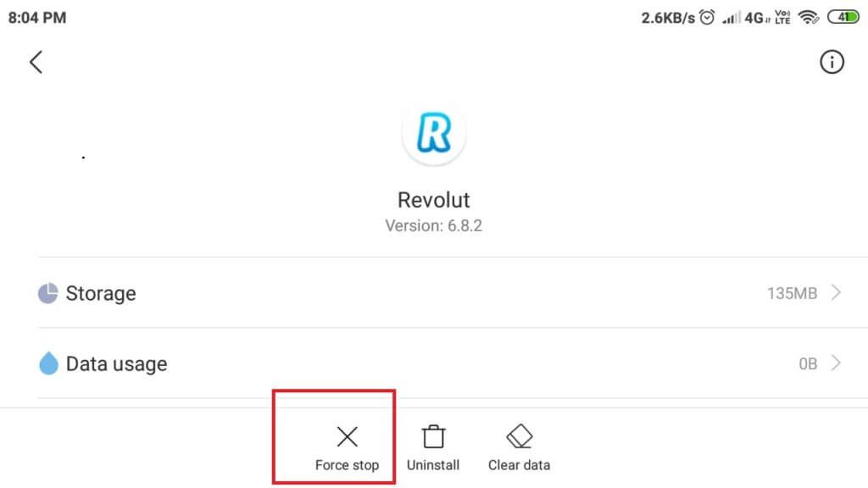Tap the Data usage droplet icon
The width and height of the screenshot is (868, 488).
point(48,363)
